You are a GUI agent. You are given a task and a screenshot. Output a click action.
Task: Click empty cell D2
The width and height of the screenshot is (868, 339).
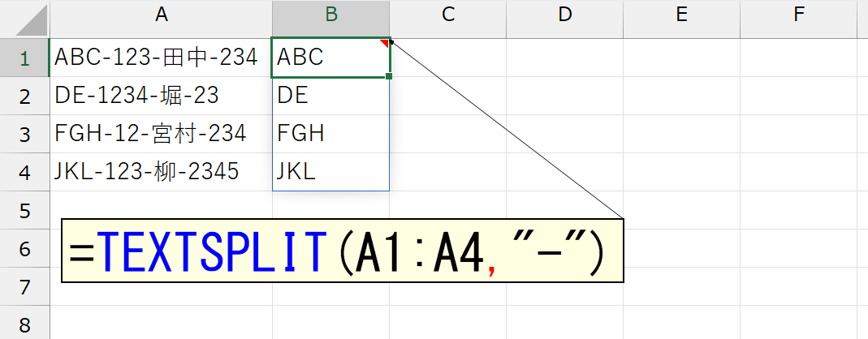[564, 96]
